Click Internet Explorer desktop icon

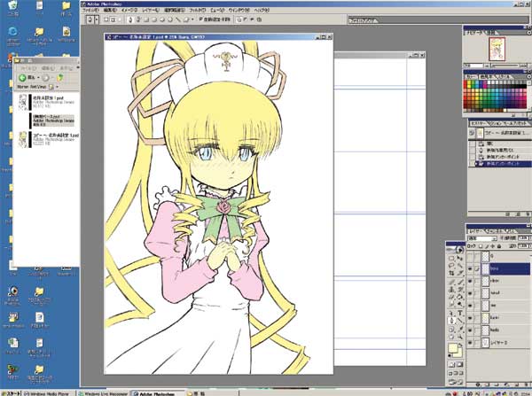point(12,34)
